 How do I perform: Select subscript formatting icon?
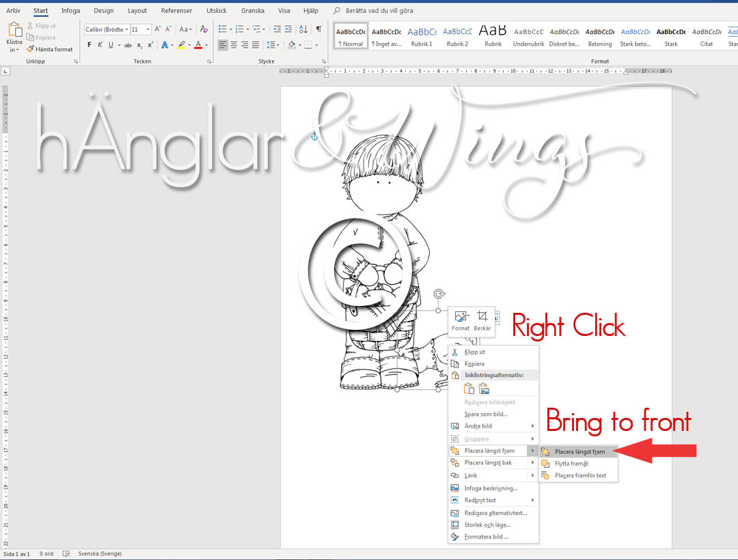[139, 44]
